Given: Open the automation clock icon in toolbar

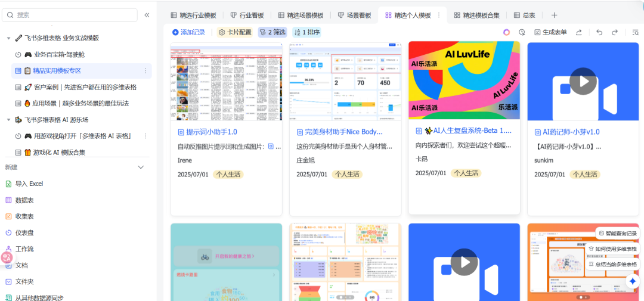Looking at the screenshot, I should [x=522, y=32].
